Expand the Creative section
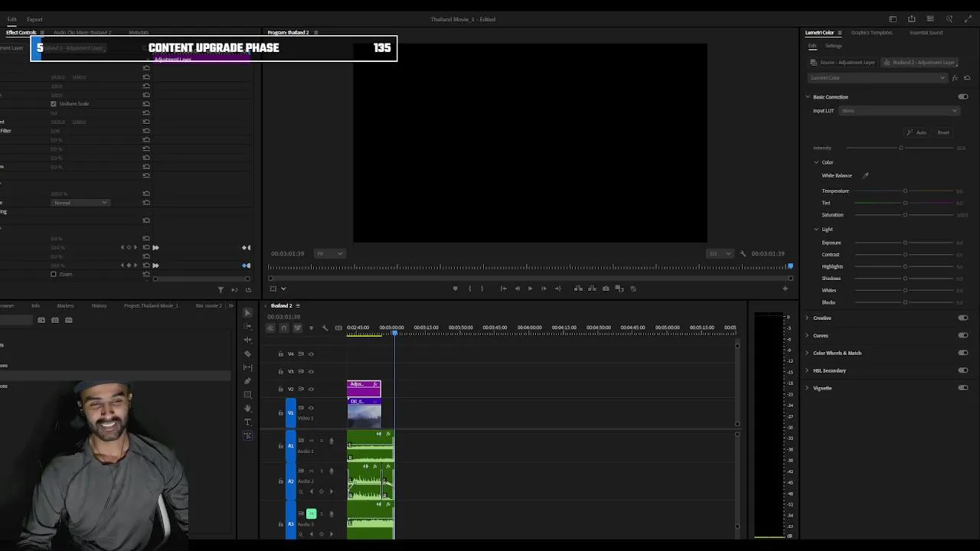980x551 pixels. tap(807, 318)
